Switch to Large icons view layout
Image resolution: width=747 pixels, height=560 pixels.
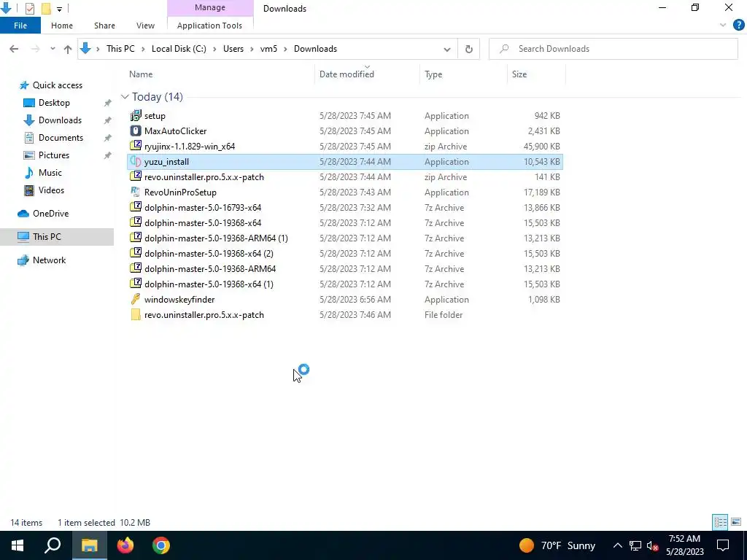pyautogui.click(x=736, y=522)
